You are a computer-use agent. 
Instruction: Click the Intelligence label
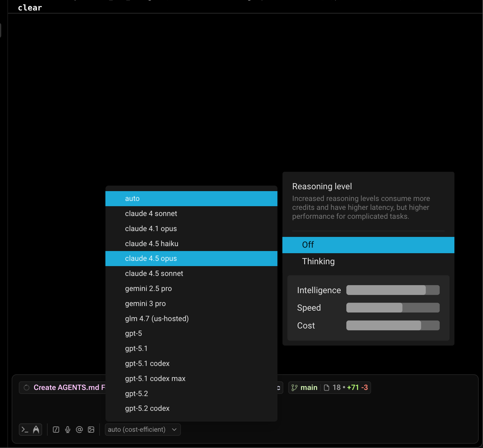coord(319,290)
